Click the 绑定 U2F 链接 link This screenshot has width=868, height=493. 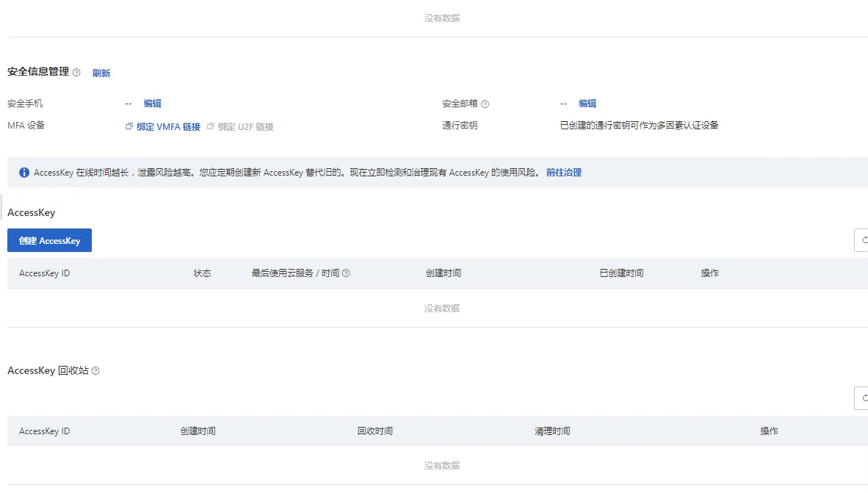point(245,127)
